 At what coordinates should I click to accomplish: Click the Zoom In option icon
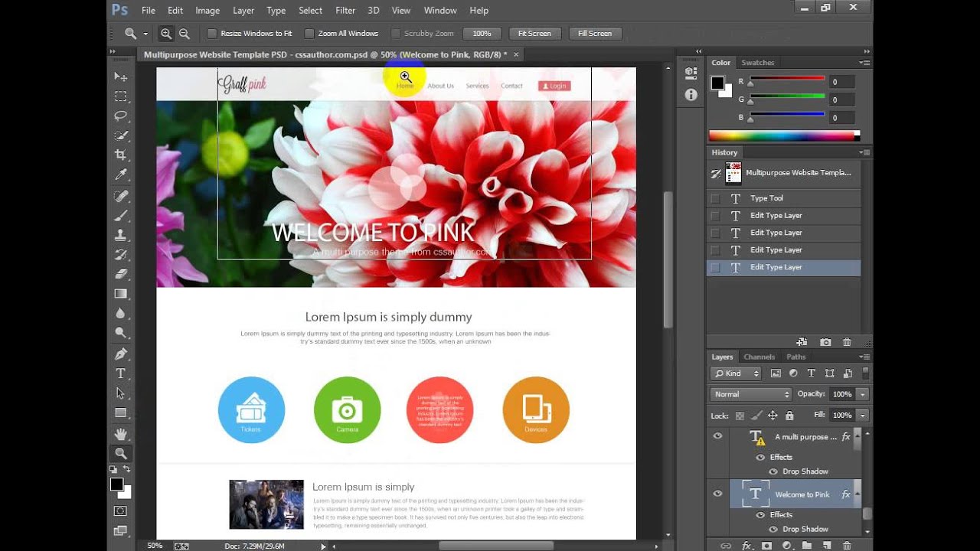166,34
